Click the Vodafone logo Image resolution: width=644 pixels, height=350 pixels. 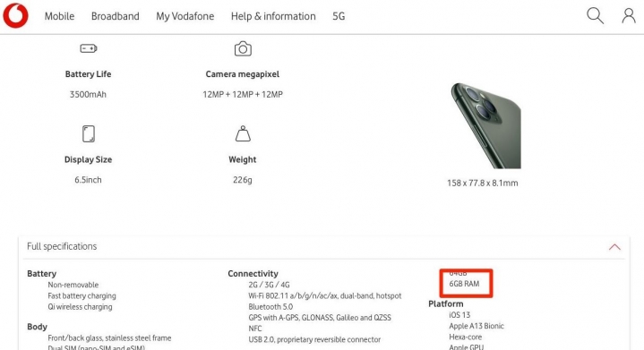pos(15,15)
